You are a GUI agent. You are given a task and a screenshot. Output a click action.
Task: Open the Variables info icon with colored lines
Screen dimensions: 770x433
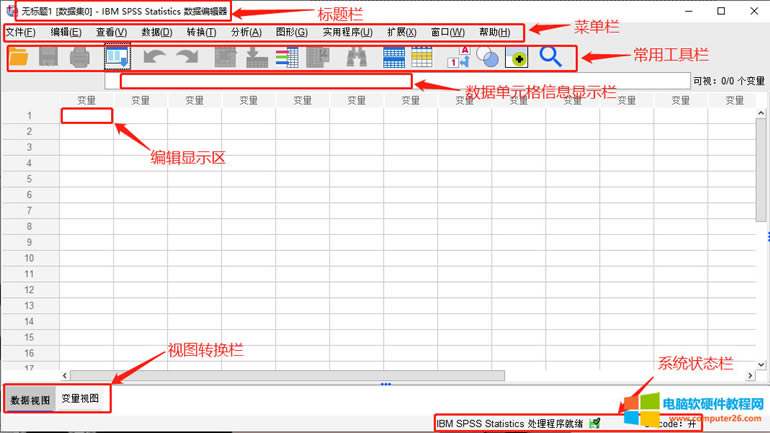287,57
